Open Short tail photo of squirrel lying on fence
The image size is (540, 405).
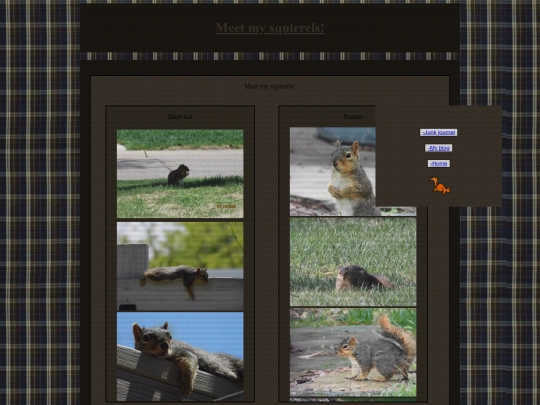[180, 266]
